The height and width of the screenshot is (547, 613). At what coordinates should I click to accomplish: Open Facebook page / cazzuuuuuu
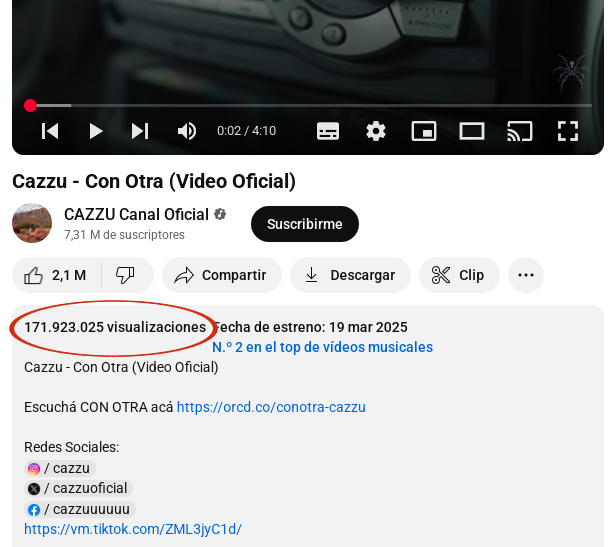pyautogui.click(x=80, y=509)
